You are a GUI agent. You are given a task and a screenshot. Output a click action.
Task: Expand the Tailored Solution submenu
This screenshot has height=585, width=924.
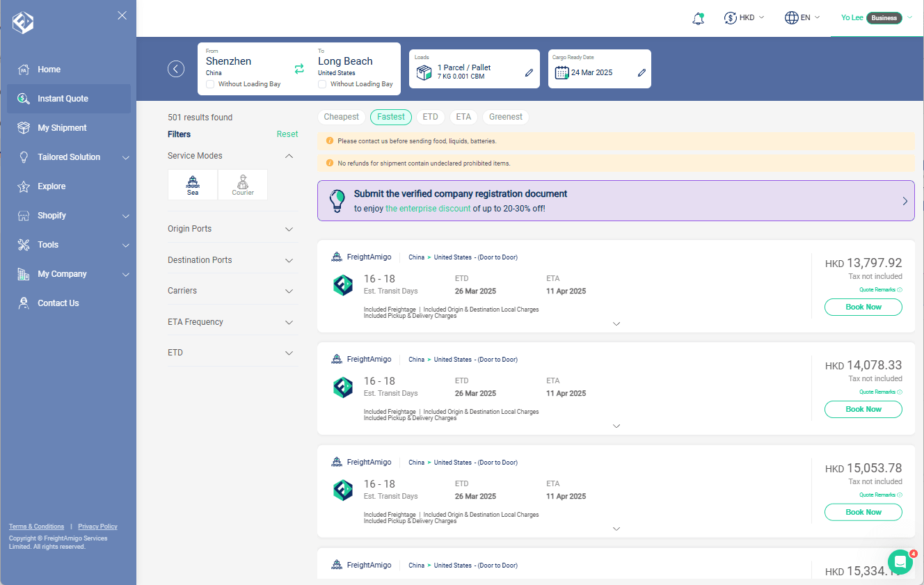(126, 158)
